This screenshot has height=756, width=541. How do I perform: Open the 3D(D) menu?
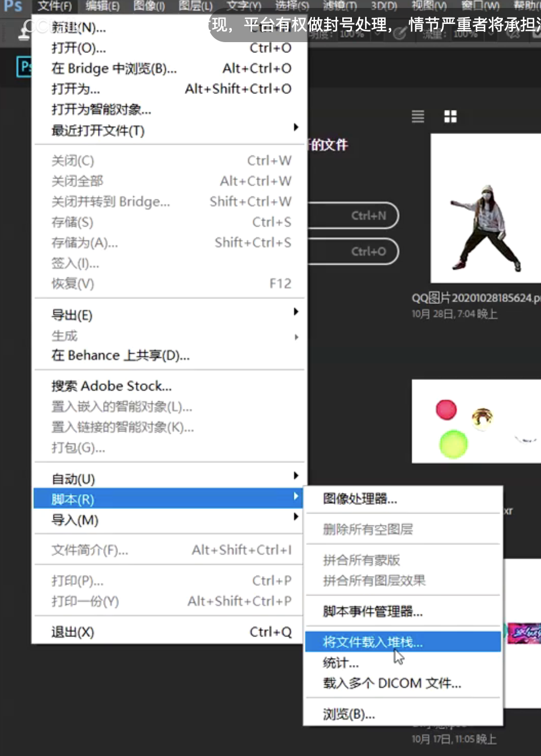[x=384, y=6]
